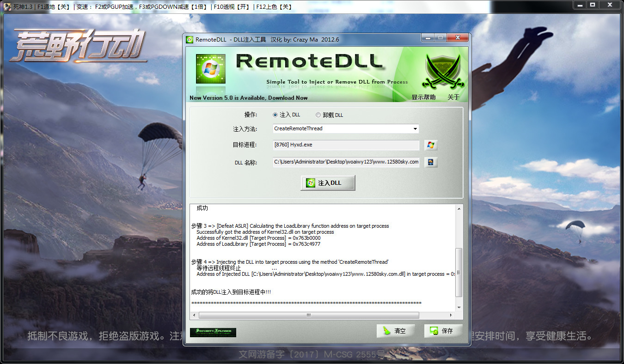Click log vertical scrollbar up arrow

459,209
